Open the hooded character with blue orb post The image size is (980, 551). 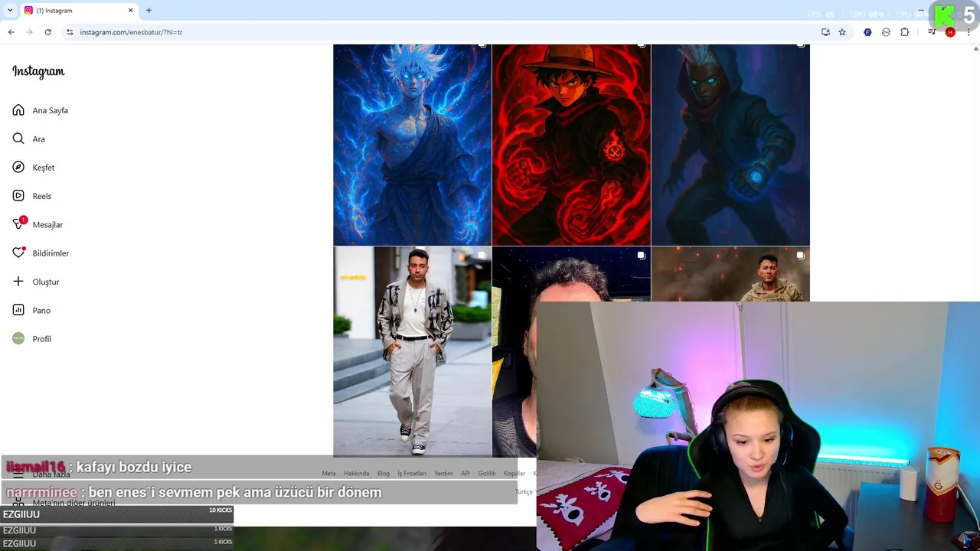730,145
